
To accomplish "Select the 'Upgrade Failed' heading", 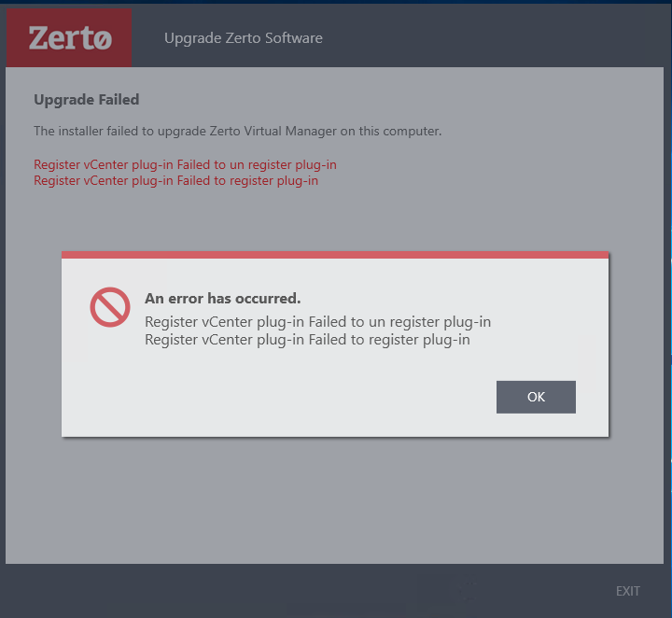I will coord(87,100).
